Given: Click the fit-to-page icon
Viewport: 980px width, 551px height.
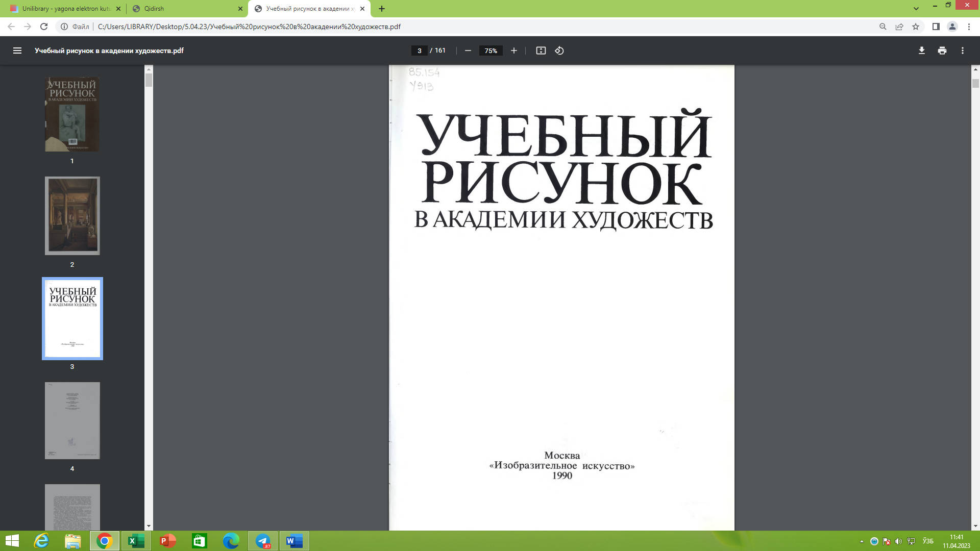Looking at the screenshot, I should pyautogui.click(x=541, y=51).
